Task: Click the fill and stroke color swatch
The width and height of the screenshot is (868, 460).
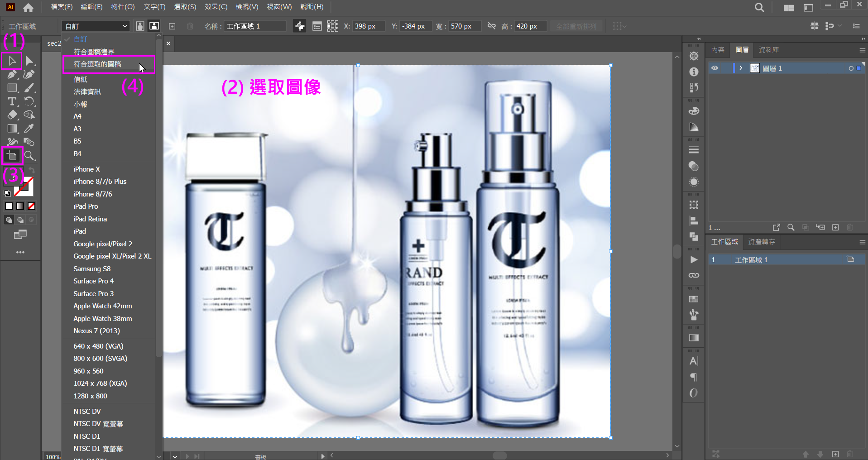Action: coord(24,187)
